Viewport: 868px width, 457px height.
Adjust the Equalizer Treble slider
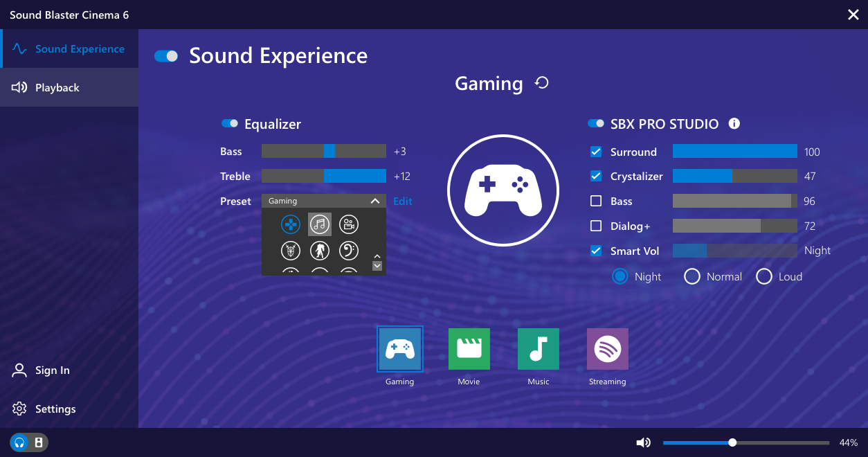324,176
